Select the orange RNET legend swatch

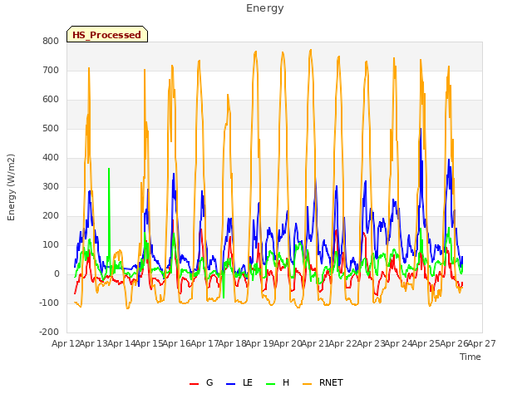pyautogui.click(x=307, y=384)
